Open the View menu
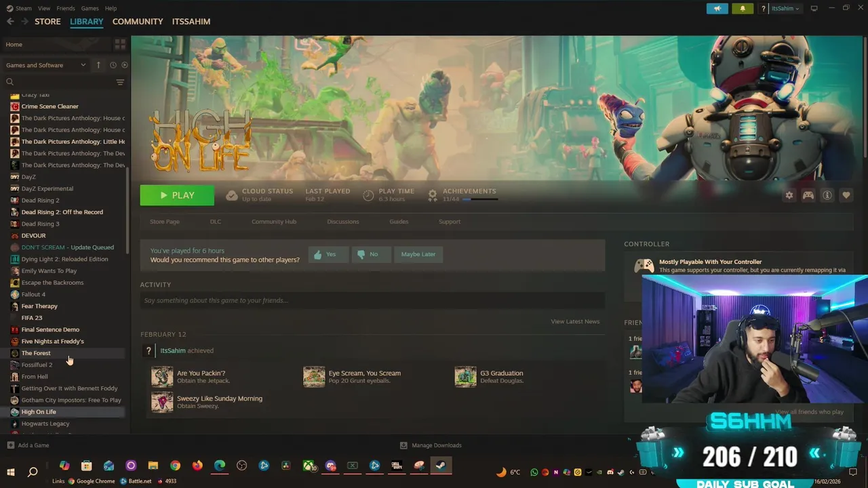The image size is (868, 488). pyautogui.click(x=44, y=8)
